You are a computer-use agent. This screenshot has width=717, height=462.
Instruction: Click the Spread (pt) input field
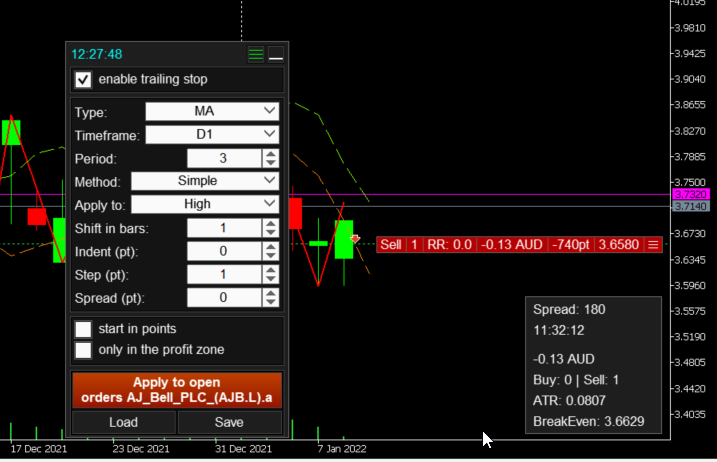pyautogui.click(x=224, y=298)
